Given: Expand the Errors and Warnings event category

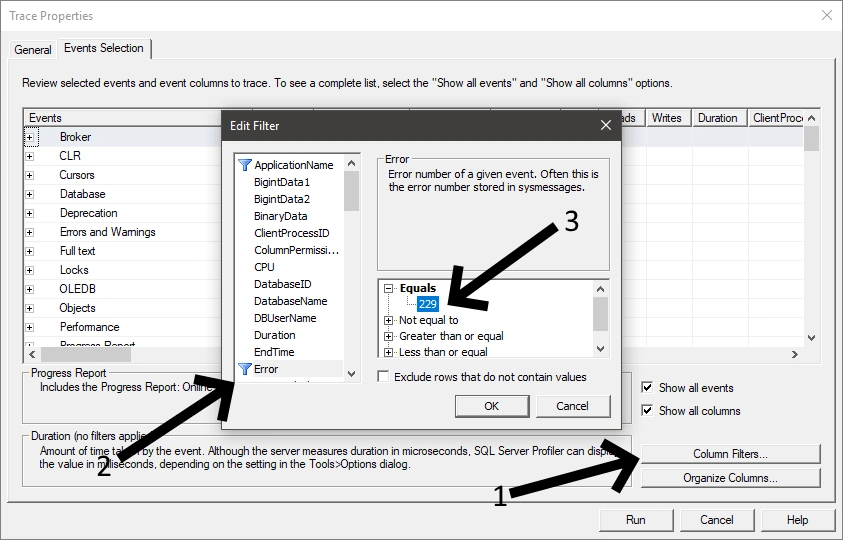Looking at the screenshot, I should [x=30, y=232].
